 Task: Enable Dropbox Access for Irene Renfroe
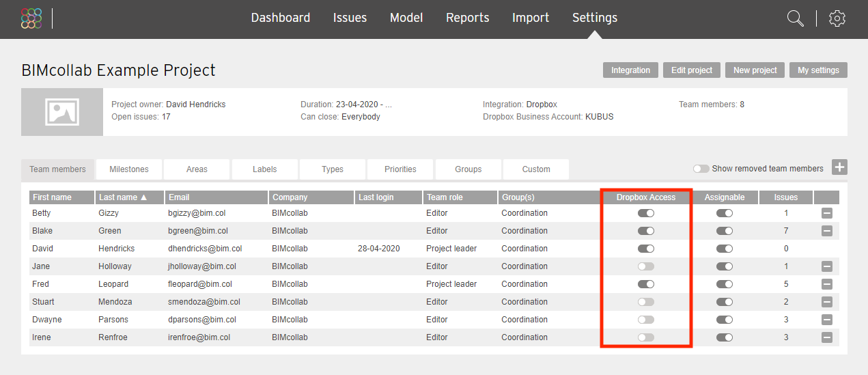[646, 337]
